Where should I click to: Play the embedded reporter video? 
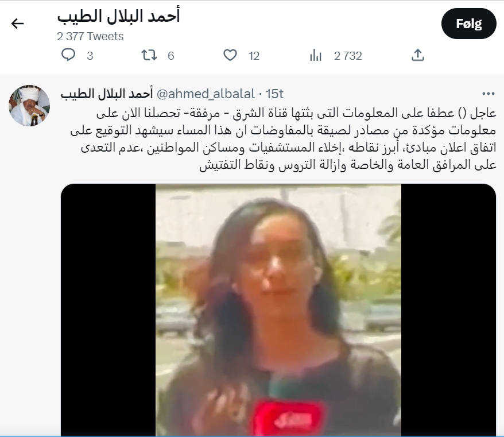click(278, 310)
